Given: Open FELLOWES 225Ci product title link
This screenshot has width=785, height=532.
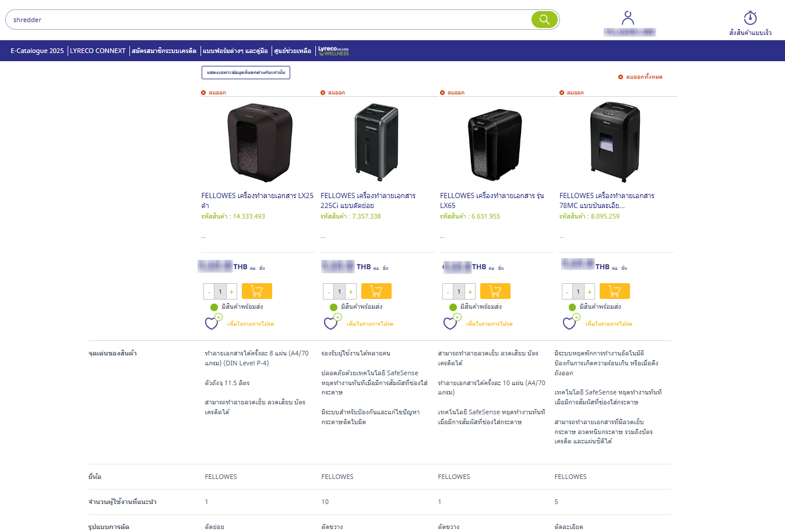Looking at the screenshot, I should 368,200.
